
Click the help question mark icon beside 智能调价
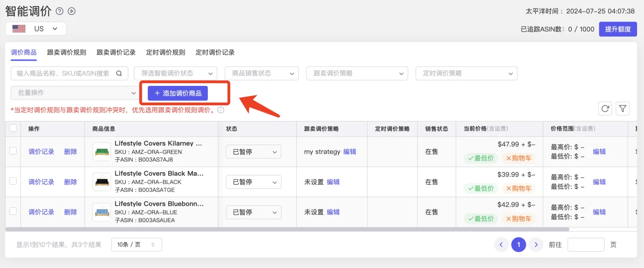point(60,11)
